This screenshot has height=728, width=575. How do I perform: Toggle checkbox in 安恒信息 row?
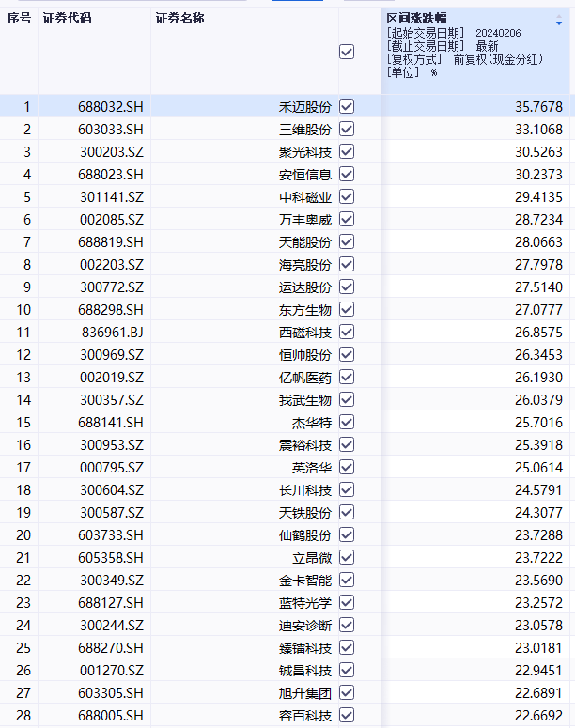(347, 174)
